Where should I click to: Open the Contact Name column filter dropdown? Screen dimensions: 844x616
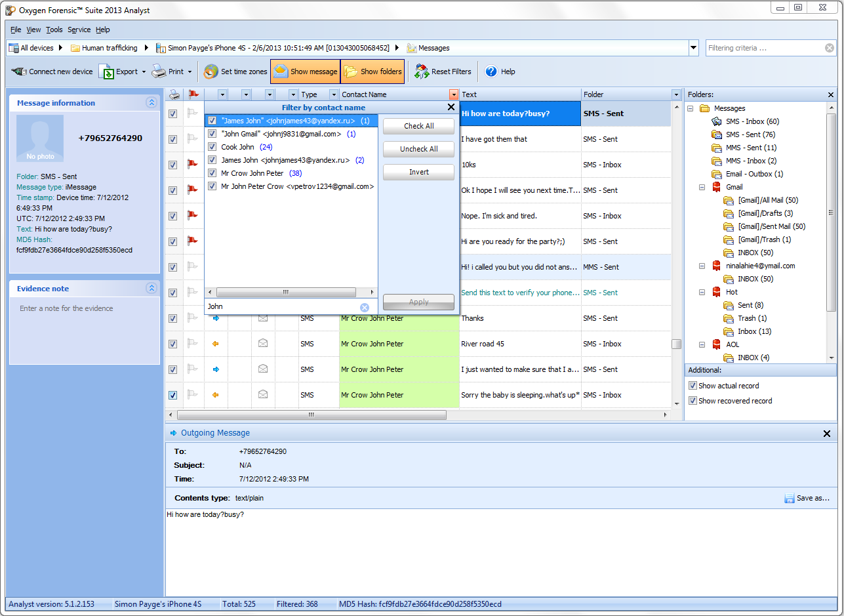[453, 94]
